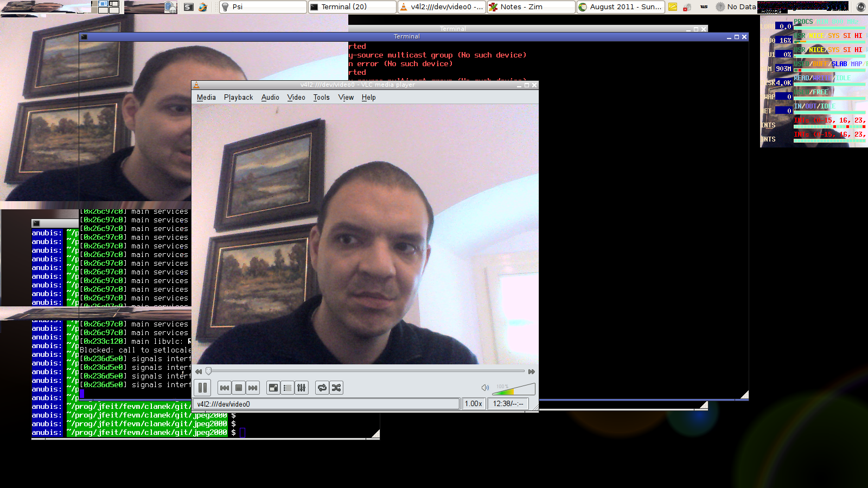Open the Tools menu in VLC

click(321, 98)
